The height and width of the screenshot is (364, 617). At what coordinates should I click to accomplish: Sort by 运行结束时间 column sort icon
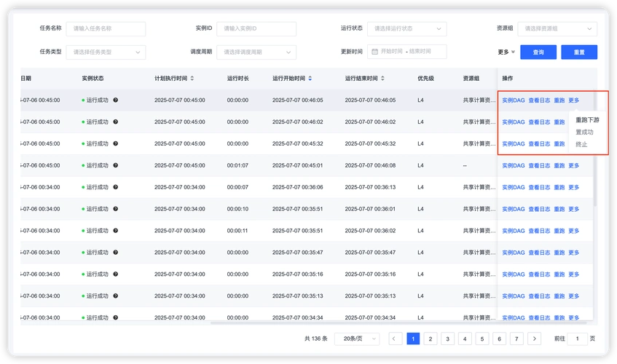point(382,78)
